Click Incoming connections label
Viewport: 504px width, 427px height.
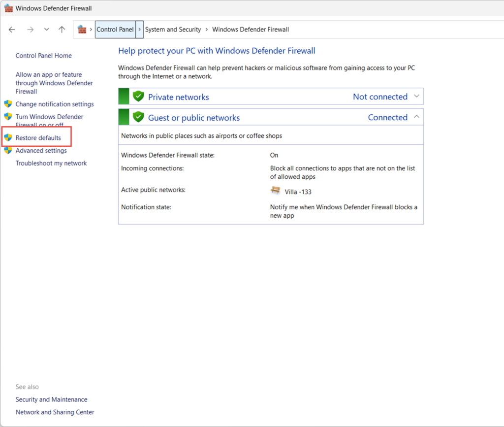coord(153,168)
